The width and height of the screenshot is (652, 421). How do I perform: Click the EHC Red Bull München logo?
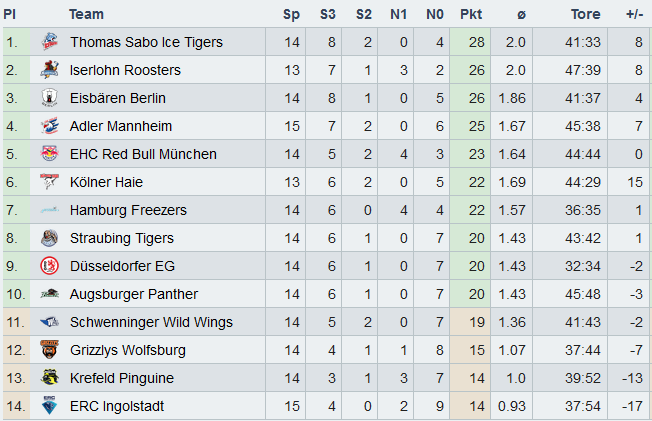(x=50, y=154)
